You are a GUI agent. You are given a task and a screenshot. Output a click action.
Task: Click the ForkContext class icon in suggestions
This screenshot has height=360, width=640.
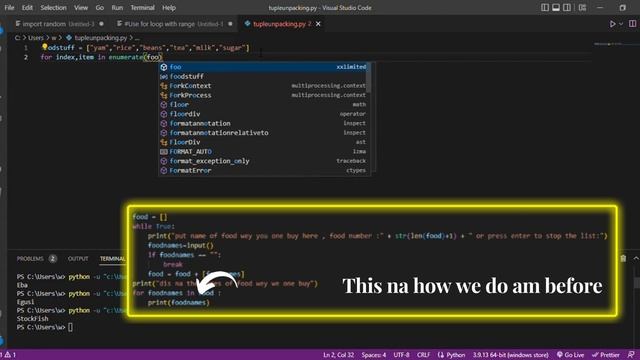click(x=164, y=86)
